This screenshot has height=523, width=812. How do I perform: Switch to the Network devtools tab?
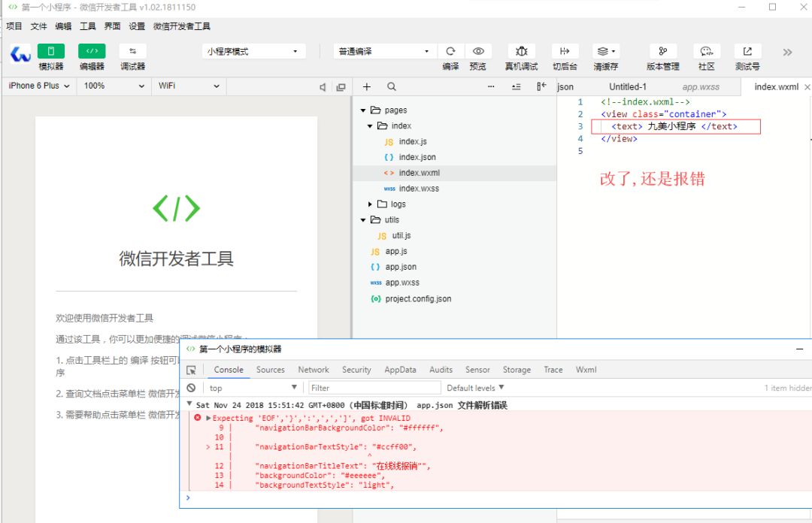coord(314,370)
